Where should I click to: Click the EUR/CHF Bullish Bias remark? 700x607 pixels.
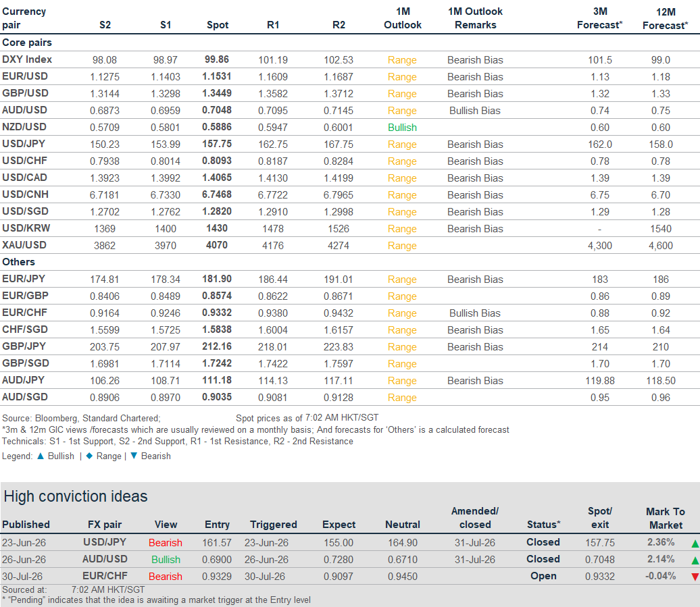click(475, 313)
